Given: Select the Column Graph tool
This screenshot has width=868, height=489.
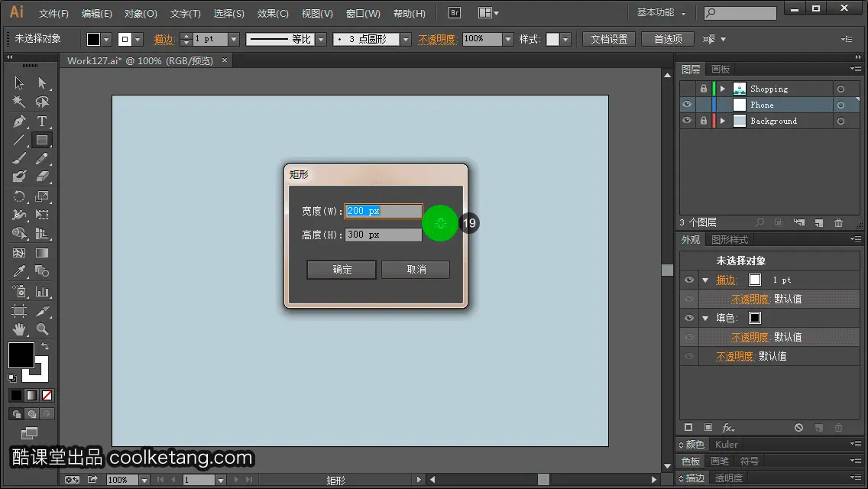Looking at the screenshot, I should [42, 291].
